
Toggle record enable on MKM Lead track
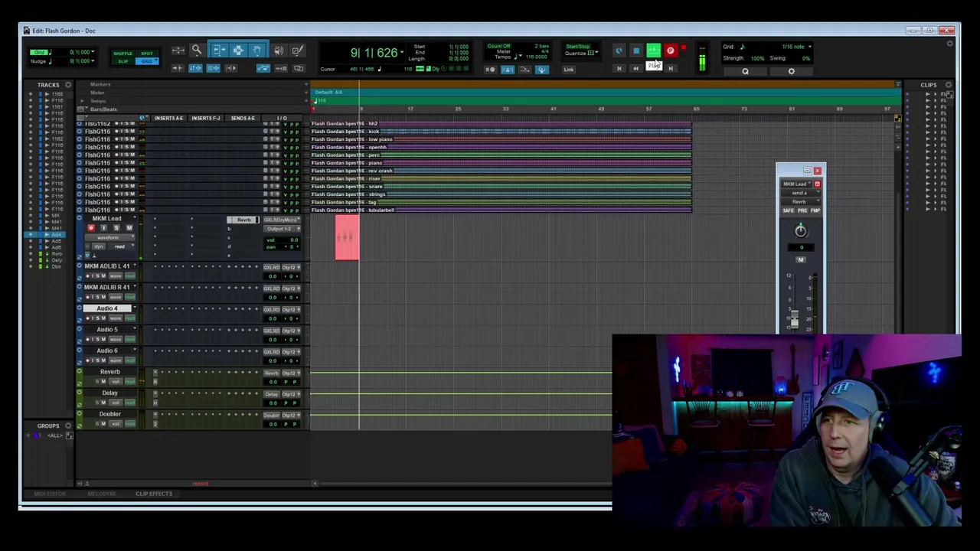click(x=91, y=227)
